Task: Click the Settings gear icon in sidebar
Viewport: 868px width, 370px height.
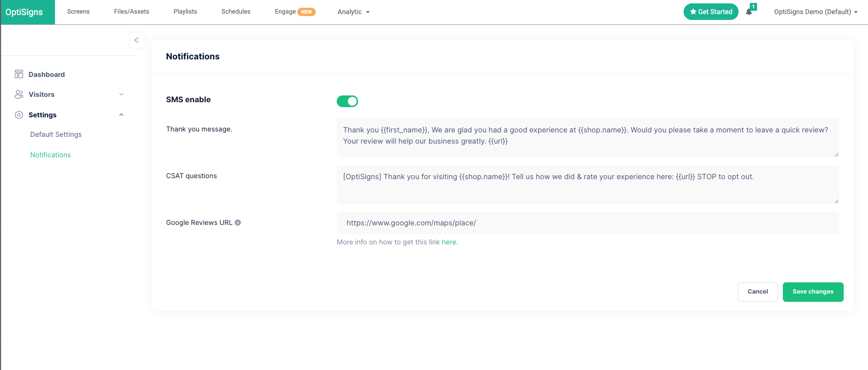Action: click(19, 115)
